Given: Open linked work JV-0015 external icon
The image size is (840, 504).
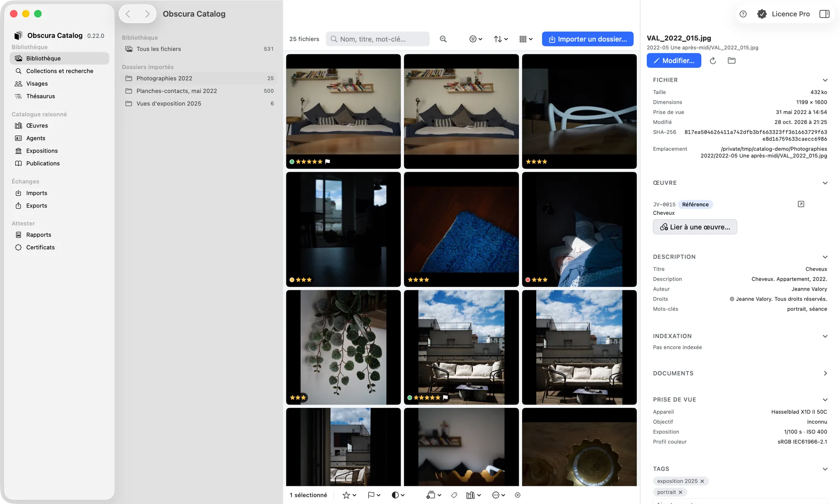Looking at the screenshot, I should (801, 204).
